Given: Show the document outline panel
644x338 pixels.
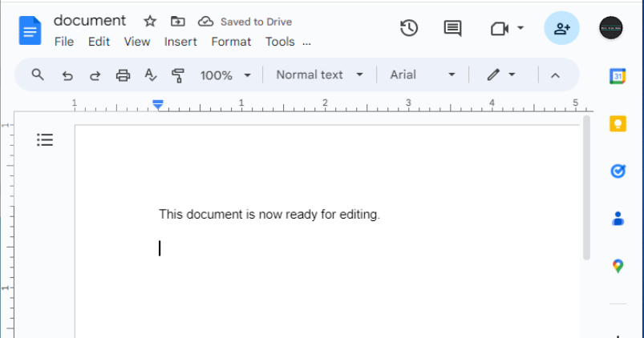Looking at the screenshot, I should (x=45, y=140).
